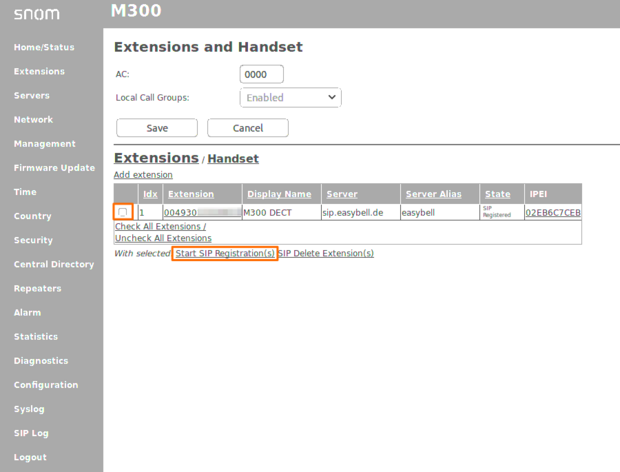Click Check All Extensions link
The height and width of the screenshot is (472, 620).
pos(158,227)
